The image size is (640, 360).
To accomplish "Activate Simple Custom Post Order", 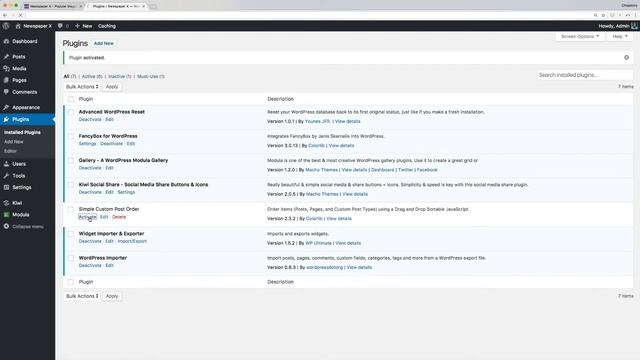I will 87,217.
